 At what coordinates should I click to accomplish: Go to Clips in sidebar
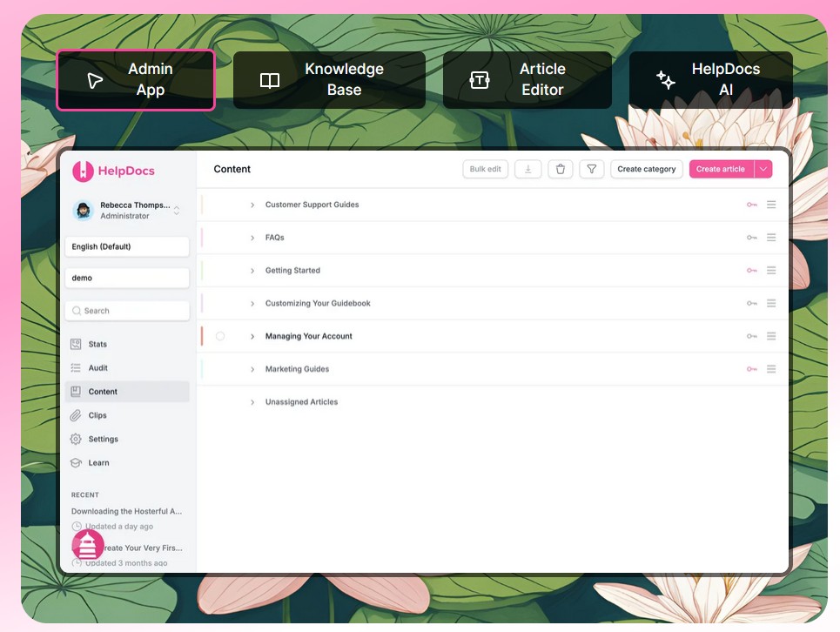click(127, 415)
